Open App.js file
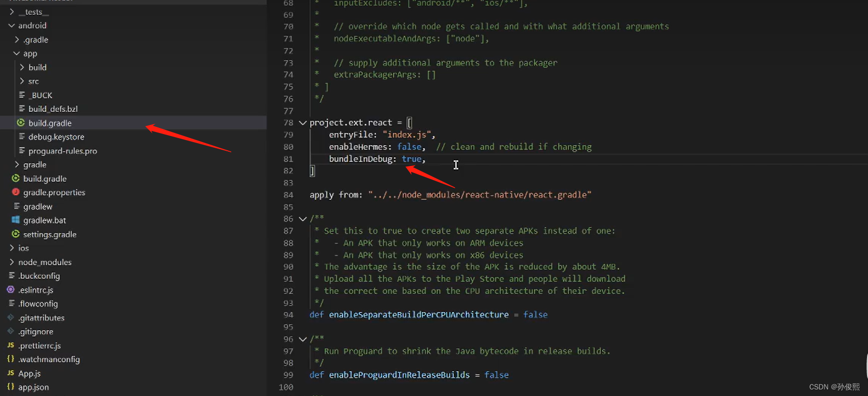Viewport: 868px width, 396px height. point(29,373)
